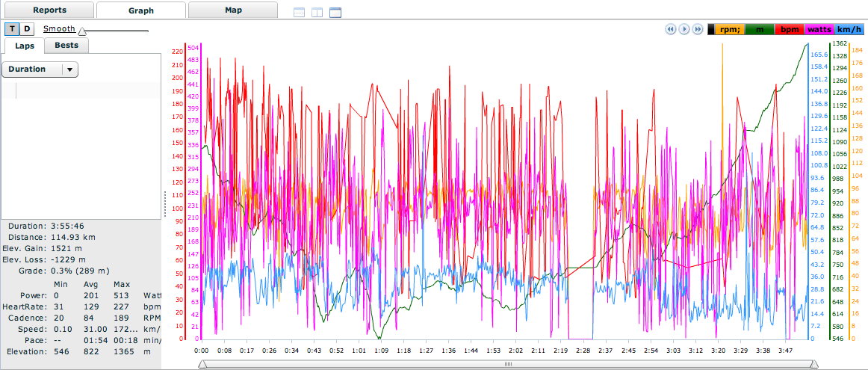The height and width of the screenshot is (370, 868).
Task: Toggle the green m elevation series
Action: pyautogui.click(x=760, y=29)
